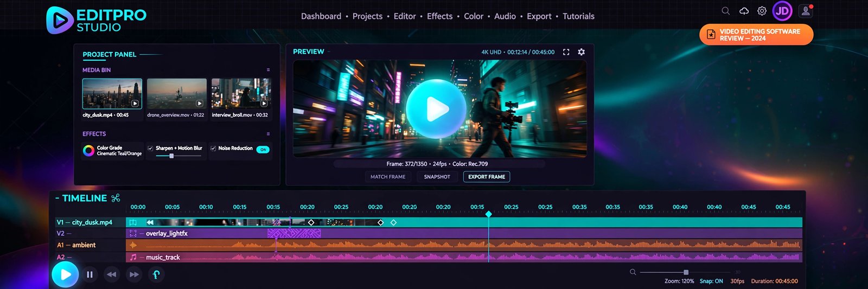The image size is (868, 289).
Task: Open the Editor menu item
Action: pos(405,16)
